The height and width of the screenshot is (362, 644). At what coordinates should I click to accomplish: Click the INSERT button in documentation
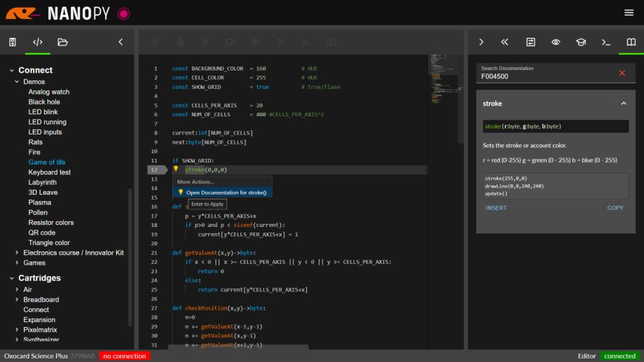click(496, 208)
